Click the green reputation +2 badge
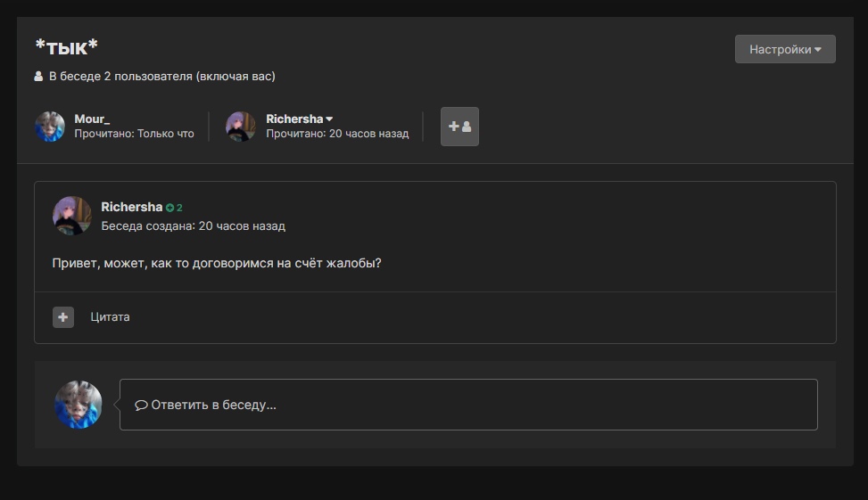 click(175, 208)
